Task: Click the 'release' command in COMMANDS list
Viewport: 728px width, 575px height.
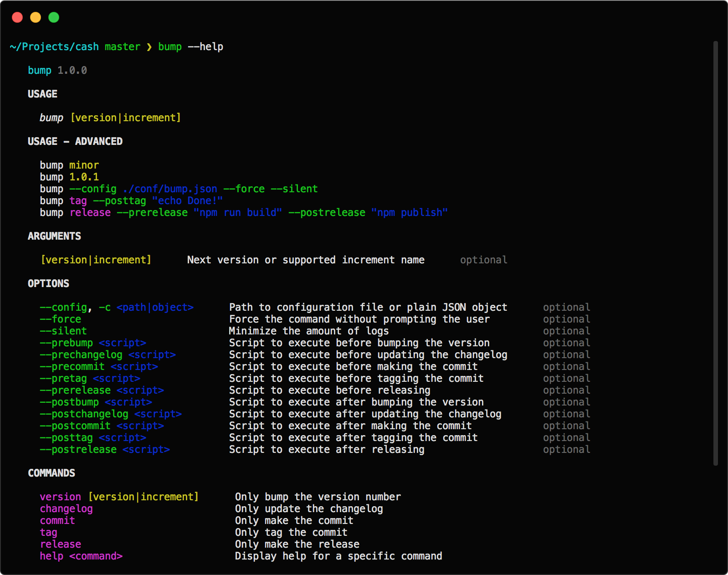Action: (x=60, y=544)
